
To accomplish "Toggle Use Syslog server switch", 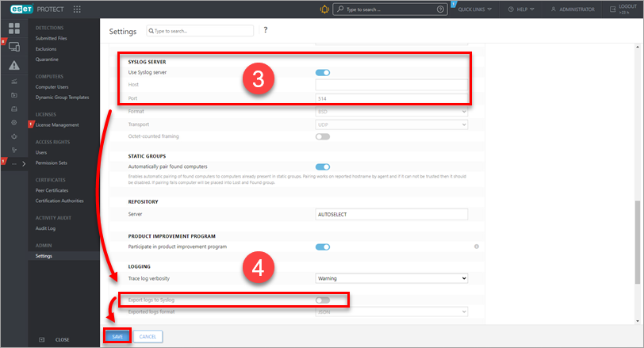I will click(x=323, y=73).
